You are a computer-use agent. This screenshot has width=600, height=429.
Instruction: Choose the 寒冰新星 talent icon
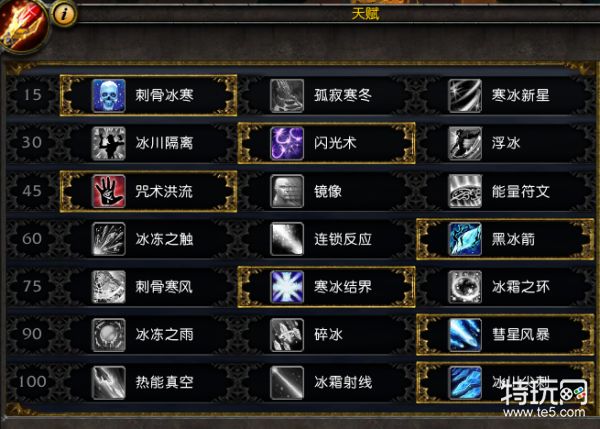465,96
